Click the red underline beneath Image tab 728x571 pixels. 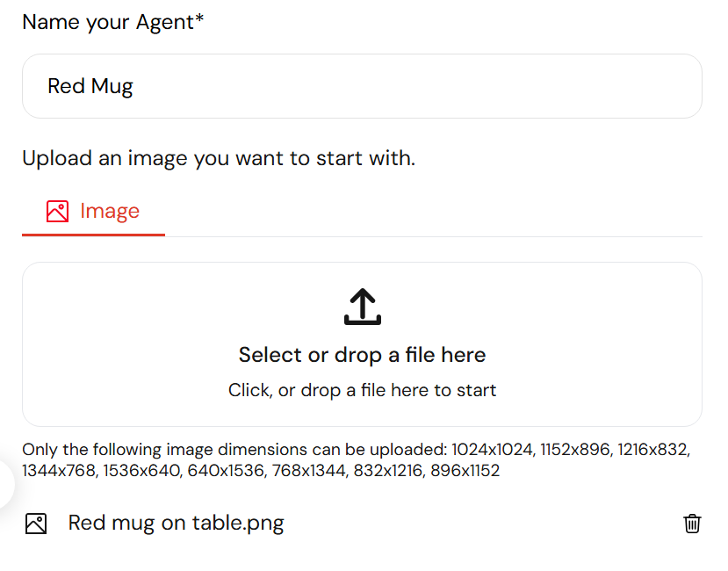point(93,235)
